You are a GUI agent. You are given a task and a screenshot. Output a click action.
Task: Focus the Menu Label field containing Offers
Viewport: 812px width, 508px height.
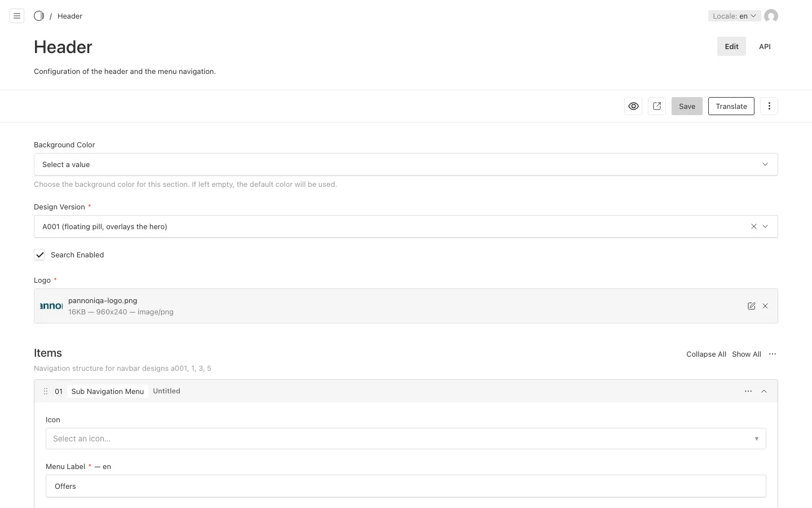click(406, 486)
